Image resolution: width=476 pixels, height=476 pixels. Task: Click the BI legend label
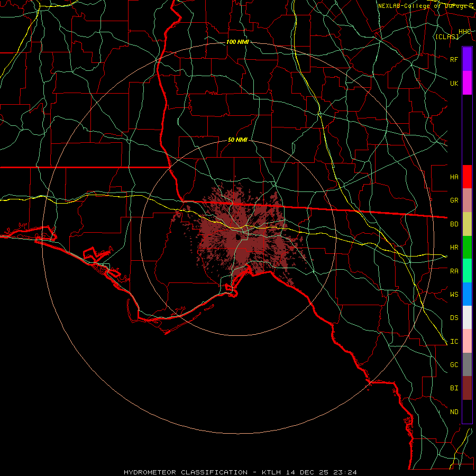point(454,388)
